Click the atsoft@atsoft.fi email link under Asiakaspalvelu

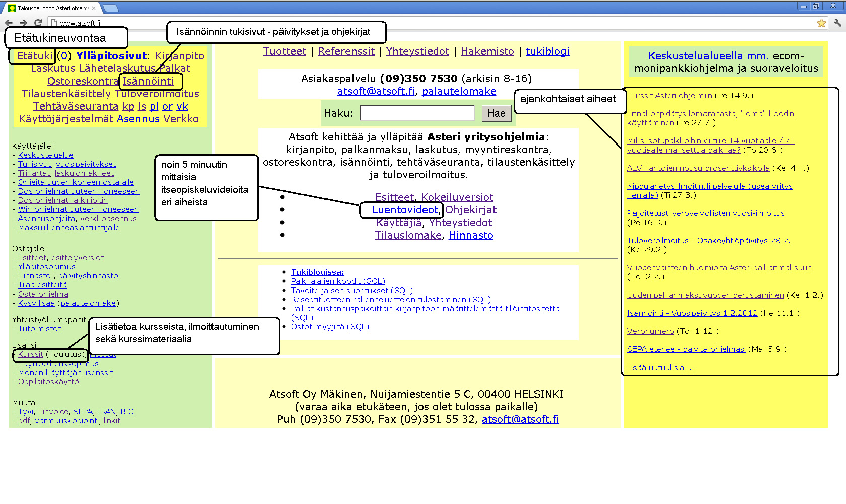click(x=376, y=91)
